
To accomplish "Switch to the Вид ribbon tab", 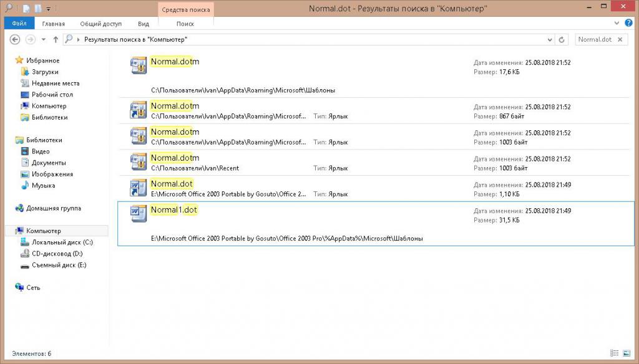I will tap(144, 24).
